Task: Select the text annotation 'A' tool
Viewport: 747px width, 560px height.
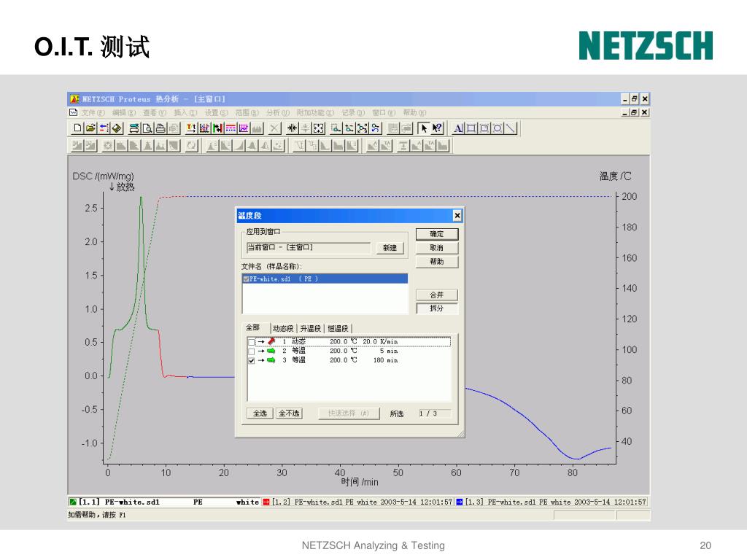Action: click(x=458, y=128)
